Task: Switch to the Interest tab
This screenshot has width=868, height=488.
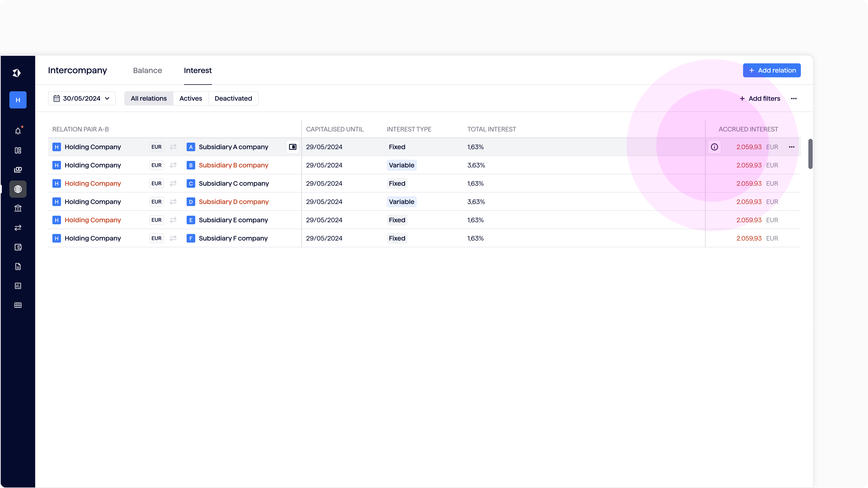Action: (198, 70)
